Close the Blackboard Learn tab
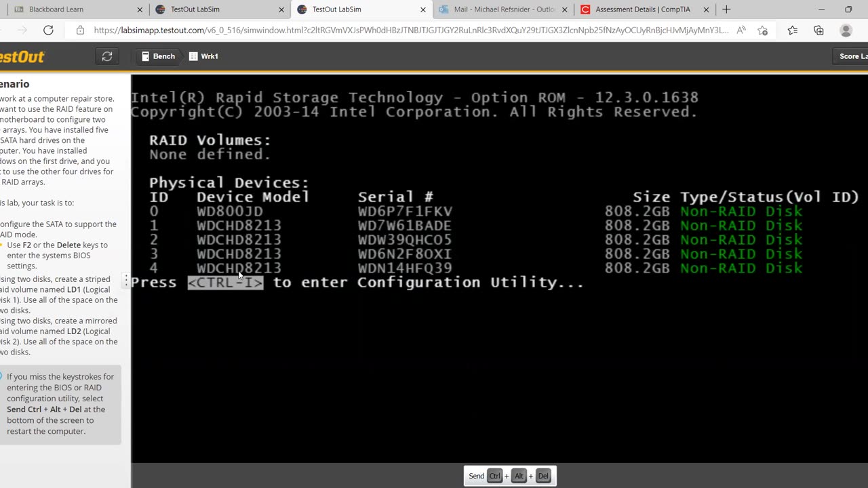This screenshot has height=488, width=868. click(x=140, y=9)
